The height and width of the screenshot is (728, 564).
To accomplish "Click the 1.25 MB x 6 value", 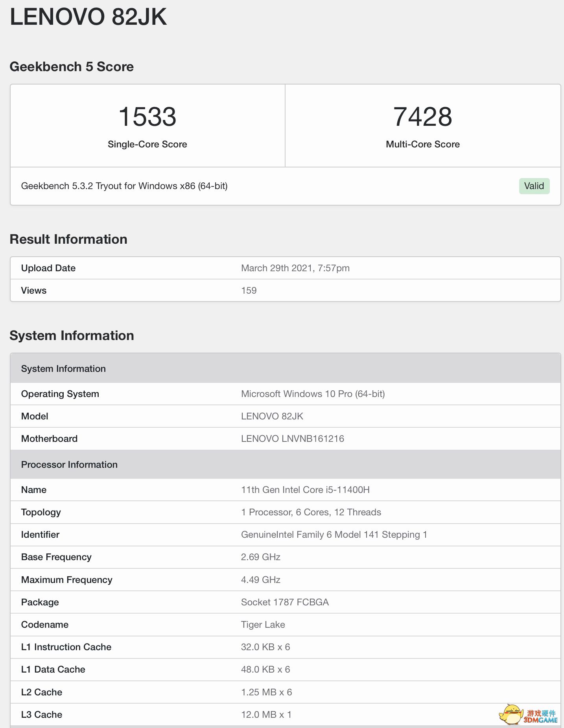I will click(267, 692).
